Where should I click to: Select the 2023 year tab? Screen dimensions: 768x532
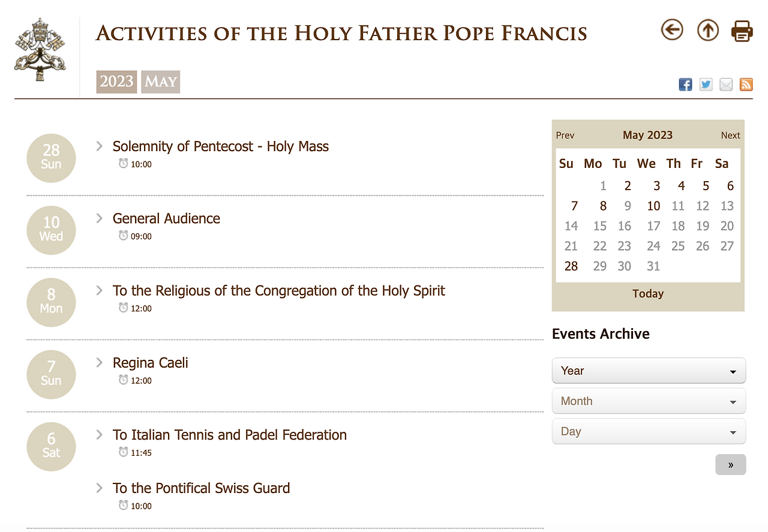click(x=116, y=82)
